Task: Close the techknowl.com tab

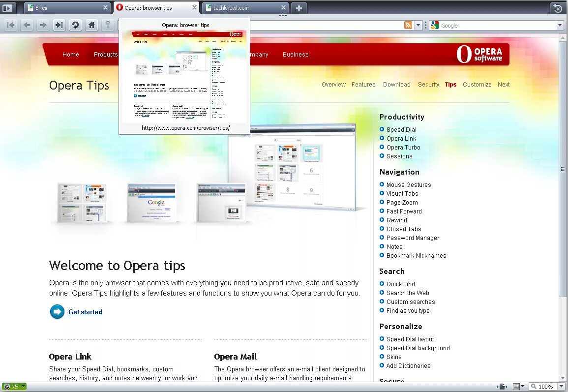Action: click(x=283, y=7)
